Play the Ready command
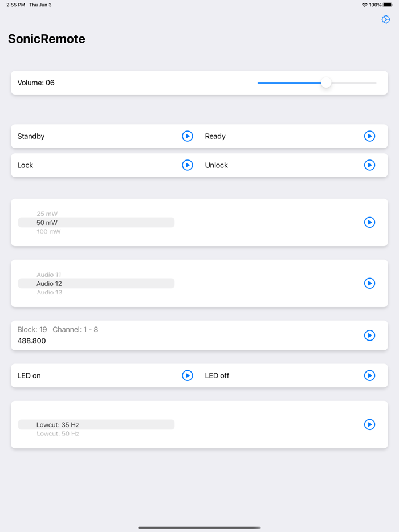399x532 pixels. [x=370, y=136]
